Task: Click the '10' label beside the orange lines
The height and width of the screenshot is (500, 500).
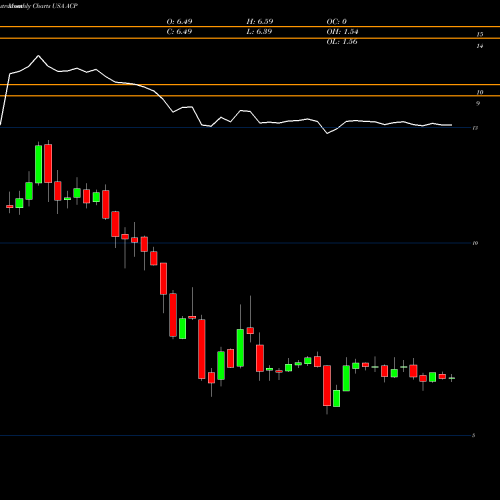Action: 480,92
